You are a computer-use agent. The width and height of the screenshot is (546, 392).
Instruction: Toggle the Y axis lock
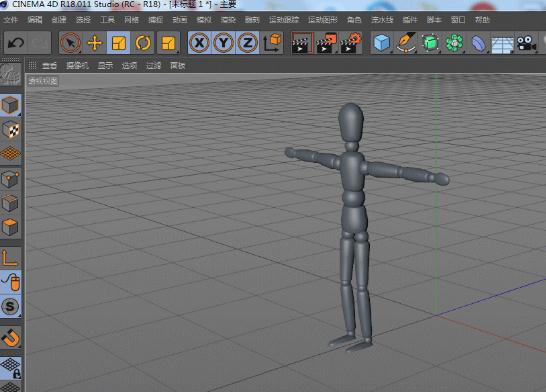224,43
